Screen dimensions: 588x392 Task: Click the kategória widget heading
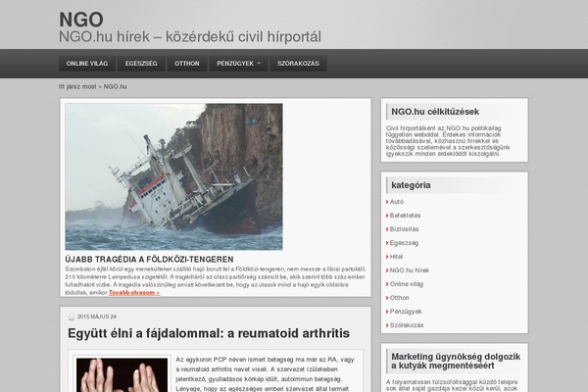tap(411, 185)
